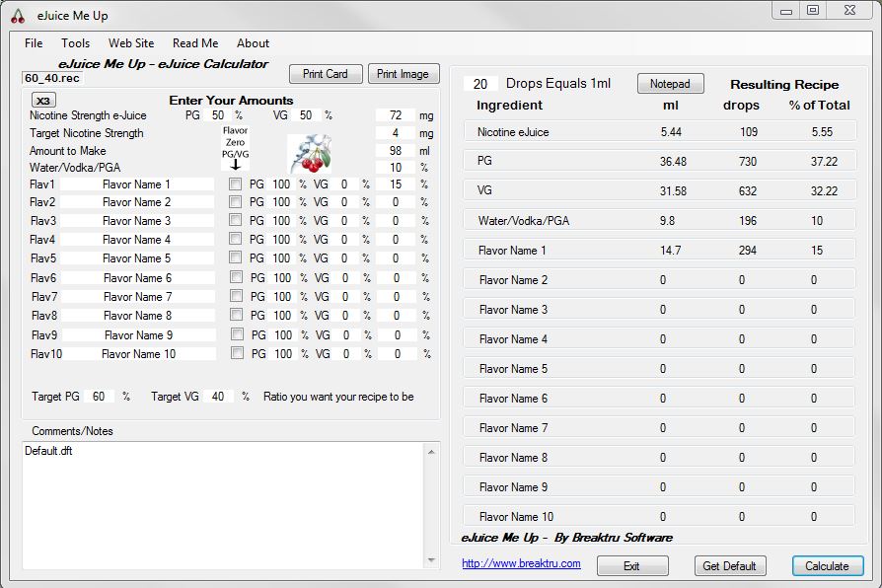The width and height of the screenshot is (882, 588).
Task: Click the Flavor Name 7 result row label
Action: (513, 428)
